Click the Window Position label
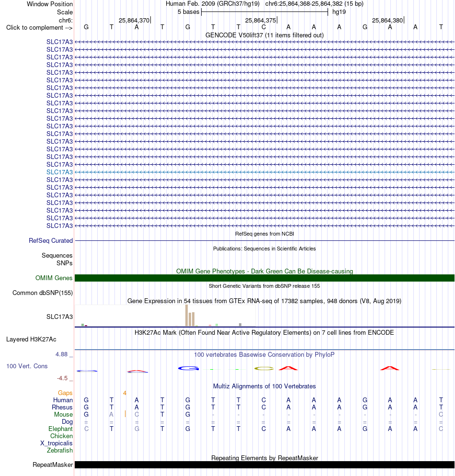 click(50, 4)
